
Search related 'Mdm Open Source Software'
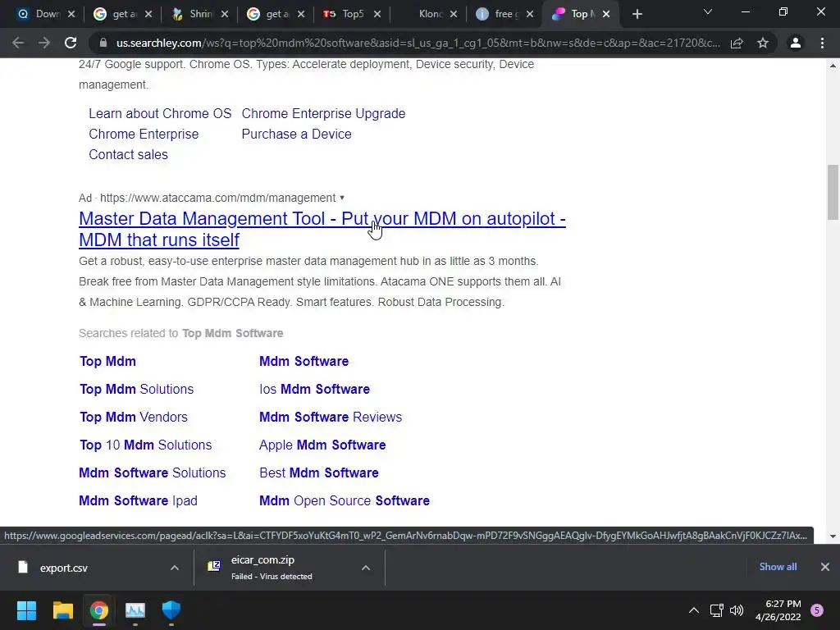[x=345, y=500]
